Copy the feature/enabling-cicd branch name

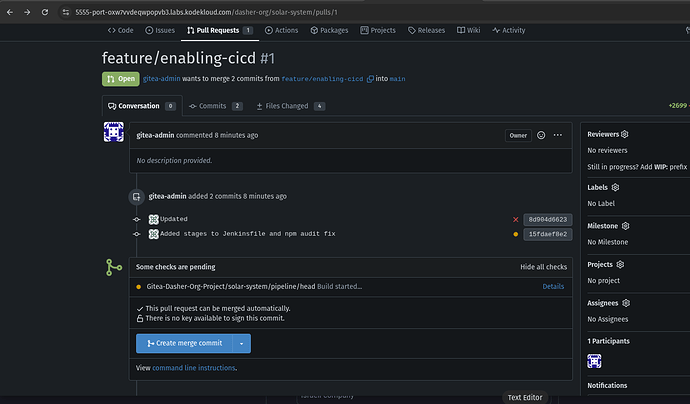click(370, 78)
